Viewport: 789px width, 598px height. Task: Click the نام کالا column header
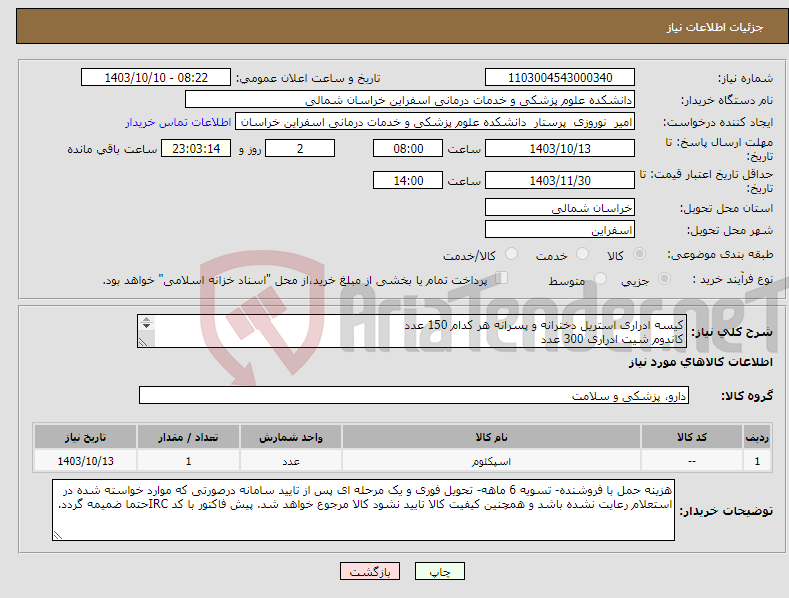[492, 437]
